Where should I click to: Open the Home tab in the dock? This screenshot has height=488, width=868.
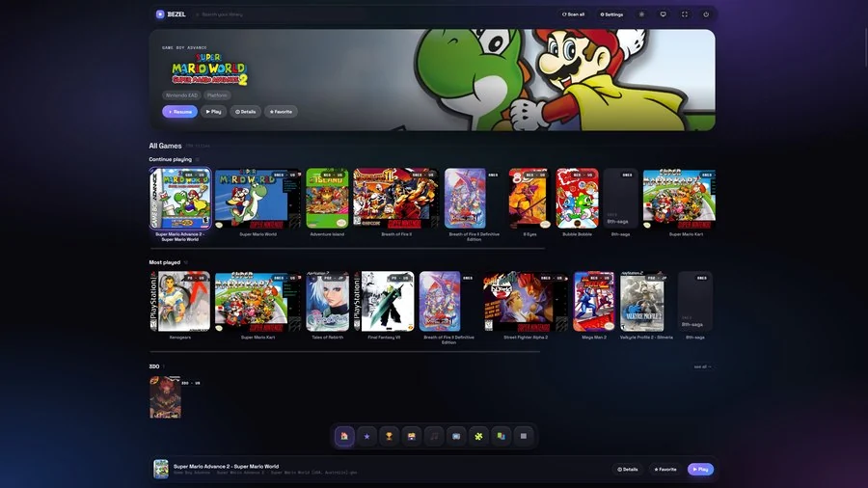click(344, 436)
